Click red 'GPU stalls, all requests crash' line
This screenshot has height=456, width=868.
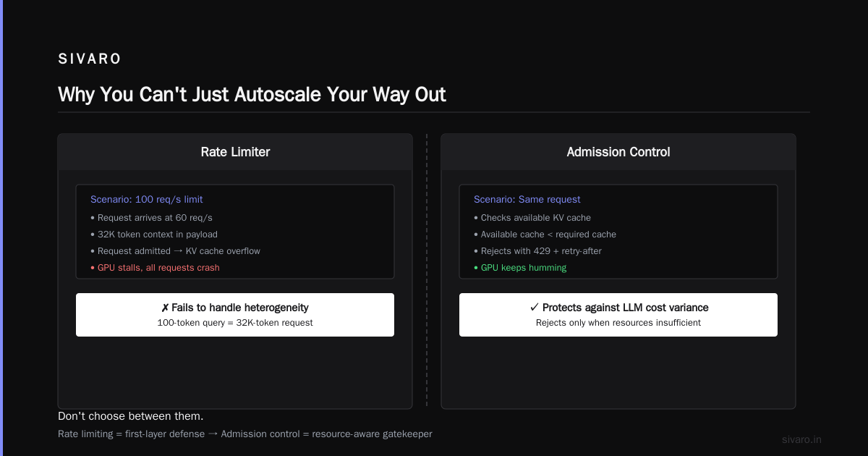point(155,268)
